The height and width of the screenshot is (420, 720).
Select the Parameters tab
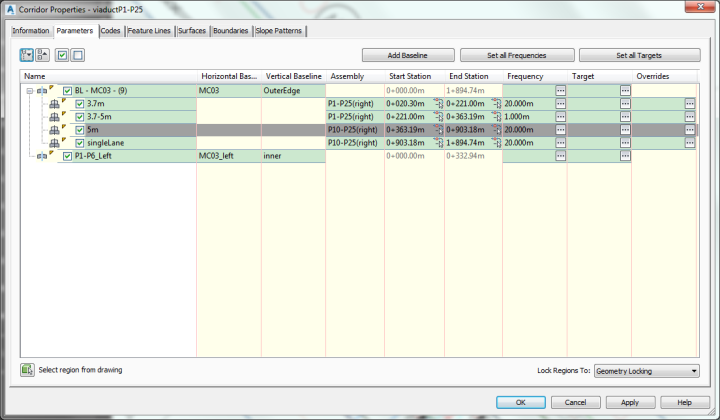click(x=75, y=31)
